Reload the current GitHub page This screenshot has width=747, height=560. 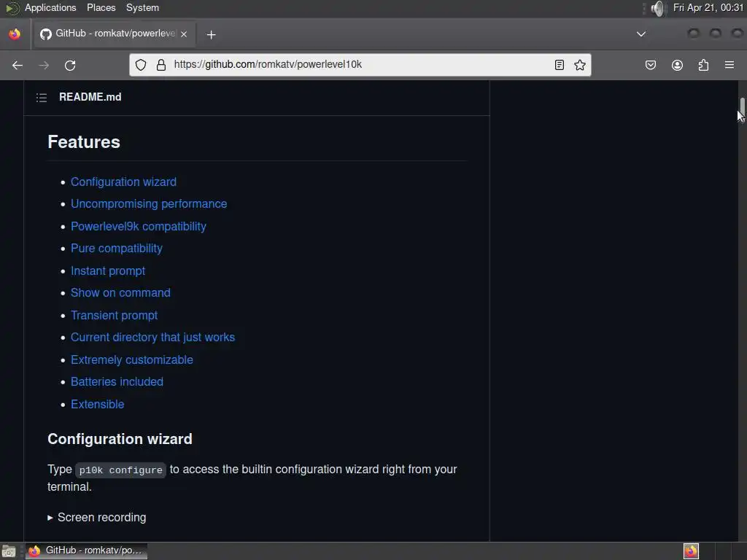70,65
